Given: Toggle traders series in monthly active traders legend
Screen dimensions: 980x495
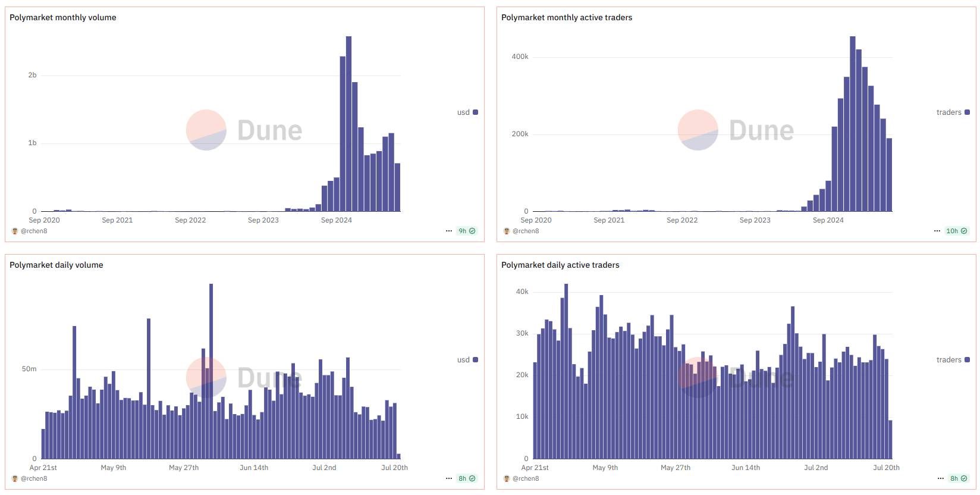Looking at the screenshot, I should pyautogui.click(x=953, y=112).
